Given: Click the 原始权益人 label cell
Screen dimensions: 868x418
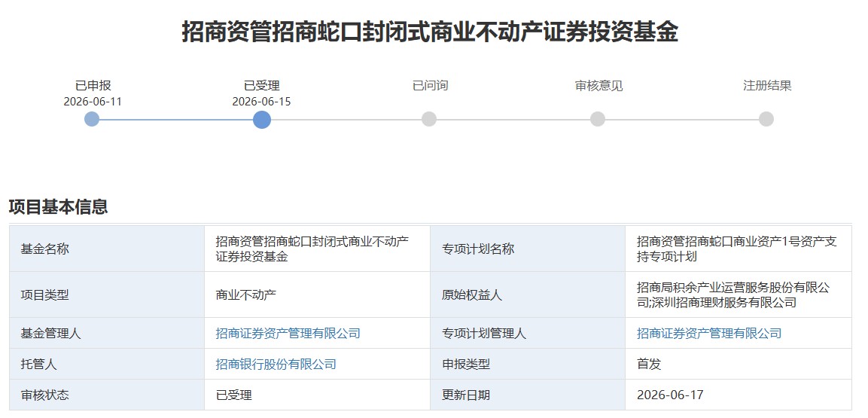Looking at the screenshot, I should tap(528, 294).
